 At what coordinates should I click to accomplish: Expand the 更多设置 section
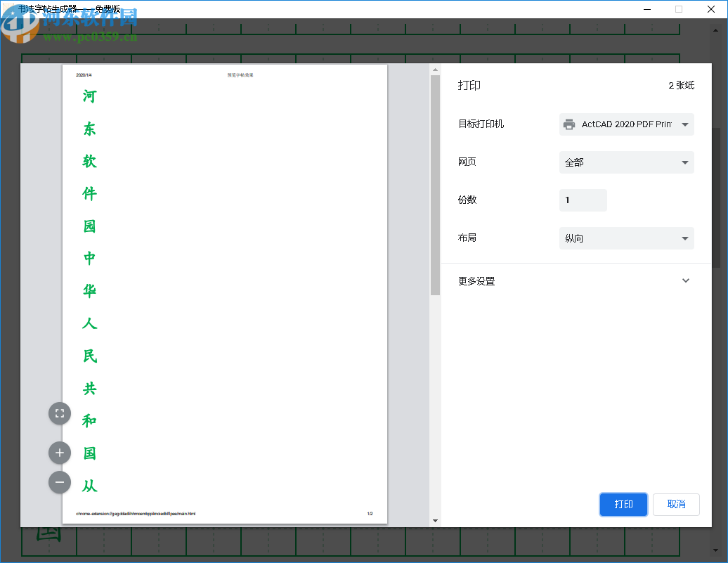[576, 281]
